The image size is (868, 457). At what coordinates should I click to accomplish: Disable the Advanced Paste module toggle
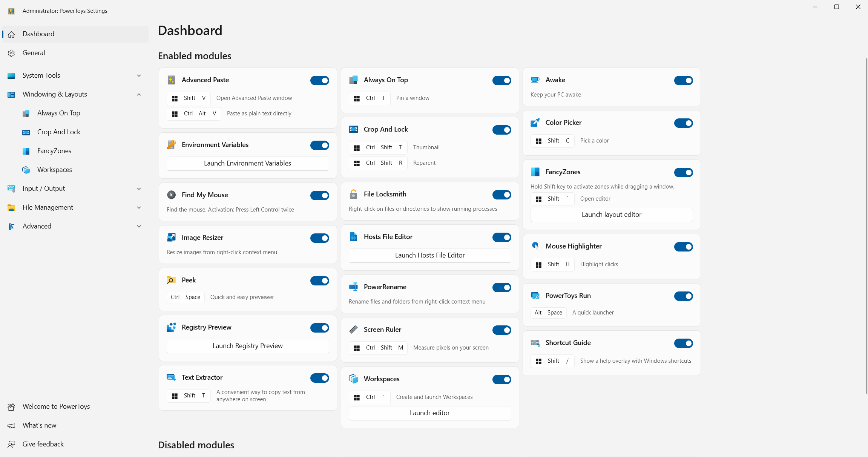coord(319,80)
